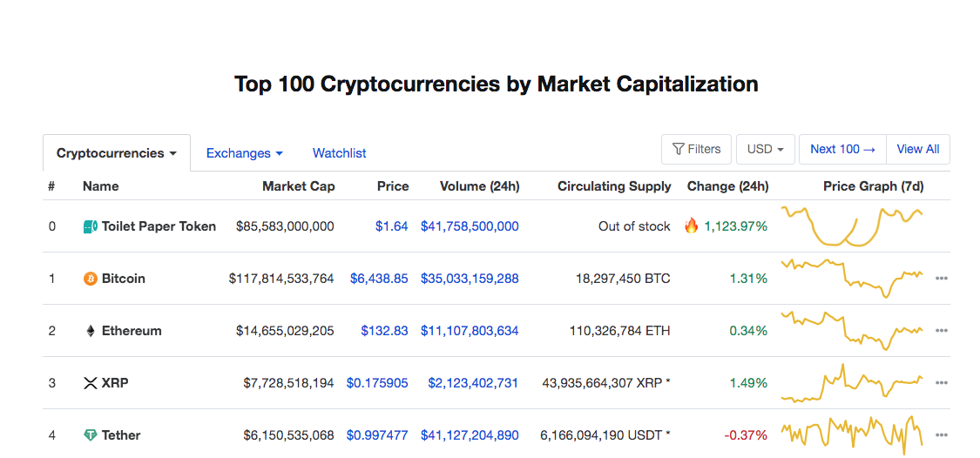Open the three-dot menu in Tether row
This screenshot has width=980, height=458.
pyautogui.click(x=942, y=435)
